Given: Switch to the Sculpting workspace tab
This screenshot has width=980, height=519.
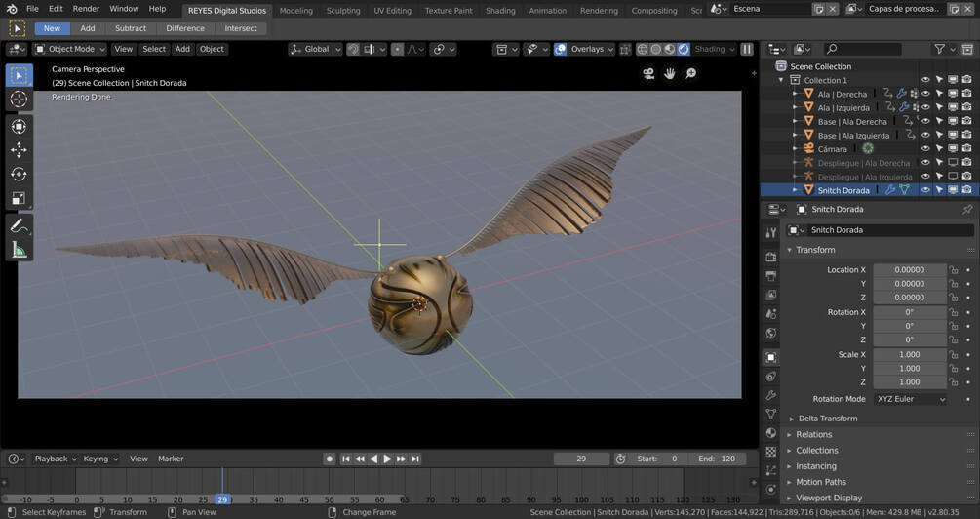Looking at the screenshot, I should (343, 10).
